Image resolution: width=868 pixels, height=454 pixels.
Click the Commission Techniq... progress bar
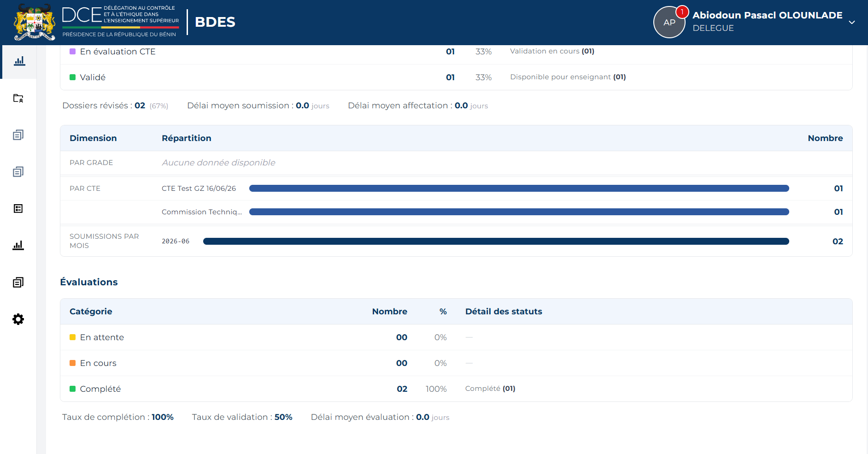pyautogui.click(x=519, y=212)
